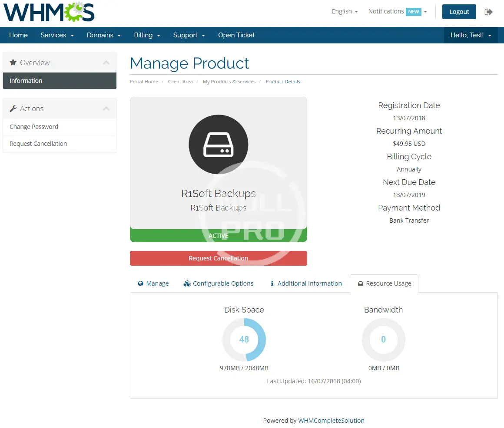Click the Logout button

(x=459, y=12)
